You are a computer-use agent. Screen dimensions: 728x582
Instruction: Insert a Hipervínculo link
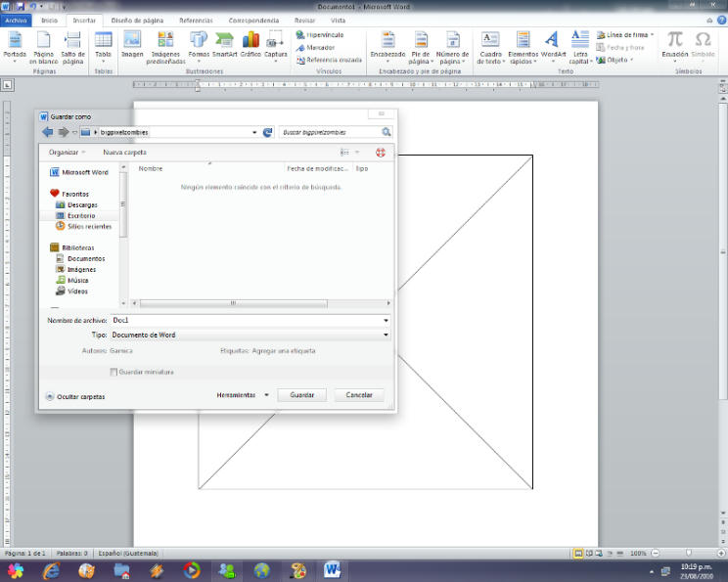pyautogui.click(x=320, y=35)
